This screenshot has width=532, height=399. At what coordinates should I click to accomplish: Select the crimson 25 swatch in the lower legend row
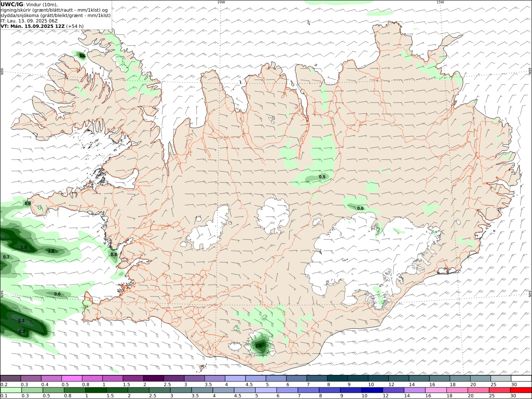(x=500, y=390)
